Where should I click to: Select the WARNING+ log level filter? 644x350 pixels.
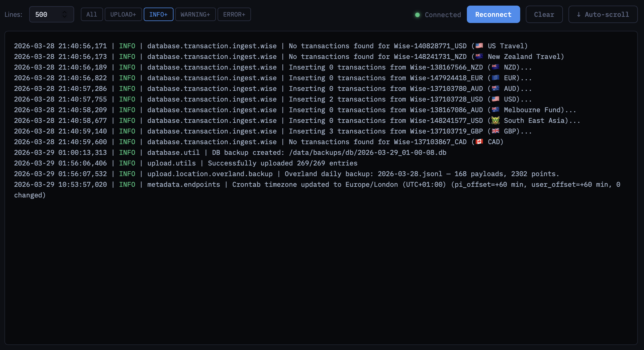pos(195,15)
